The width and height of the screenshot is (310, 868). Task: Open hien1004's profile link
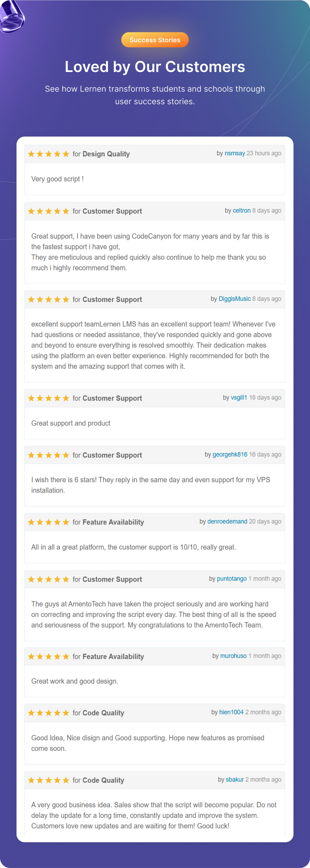click(x=231, y=712)
